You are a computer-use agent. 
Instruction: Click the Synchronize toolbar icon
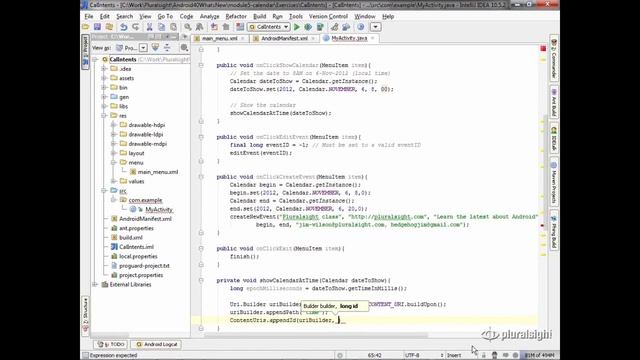coord(109,27)
